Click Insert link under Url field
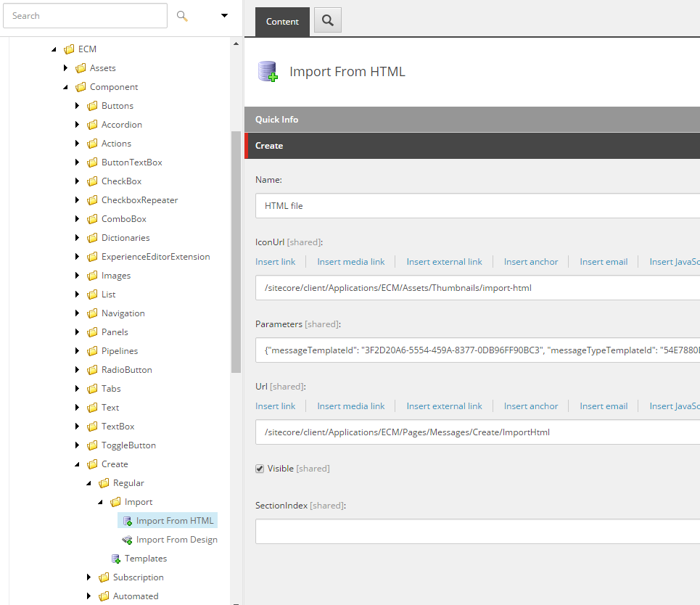This screenshot has width=700, height=605. [276, 406]
